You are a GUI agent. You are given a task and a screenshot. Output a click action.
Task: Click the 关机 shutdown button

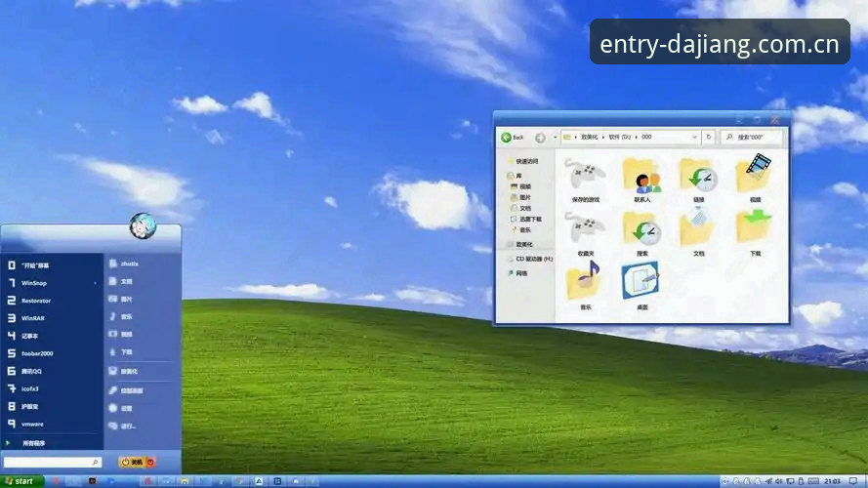click(x=133, y=462)
